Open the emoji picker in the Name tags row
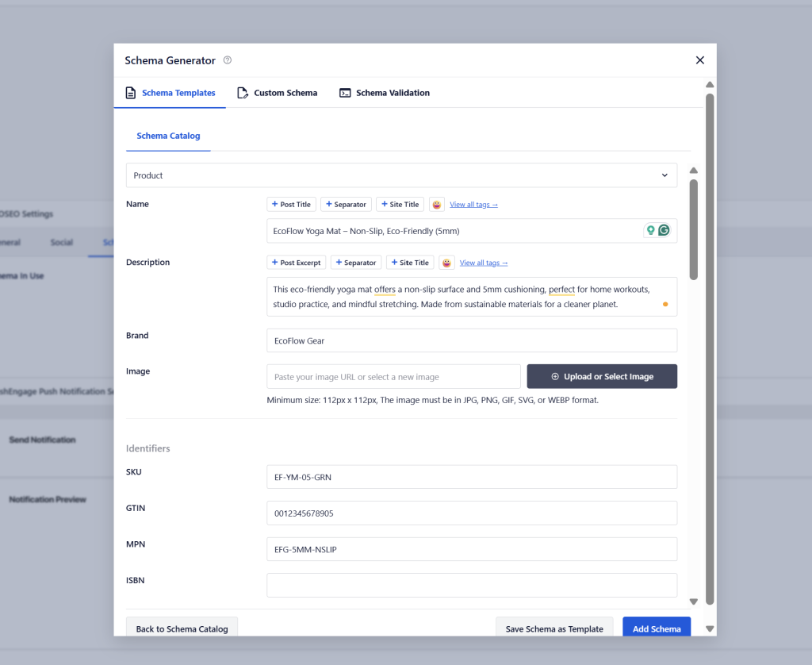This screenshot has width=812, height=665. [437, 204]
